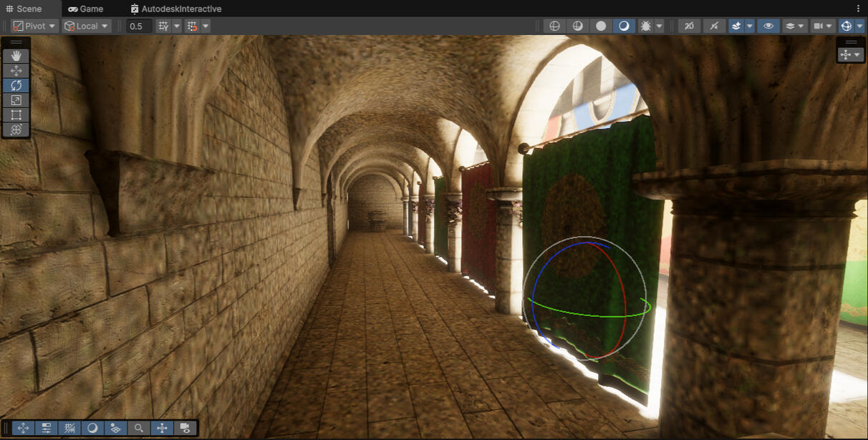
Task: Click the 0.5 snap increment field
Action: [x=139, y=26]
